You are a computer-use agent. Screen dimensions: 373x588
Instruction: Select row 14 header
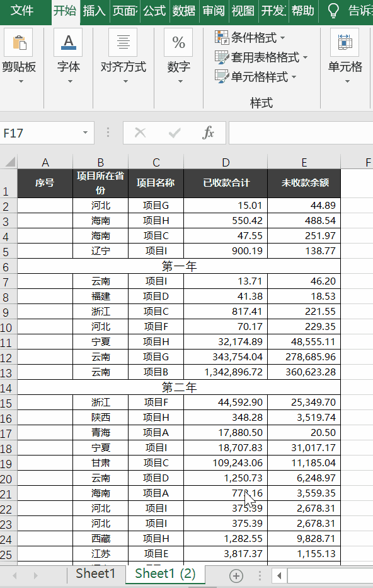pos(8,387)
